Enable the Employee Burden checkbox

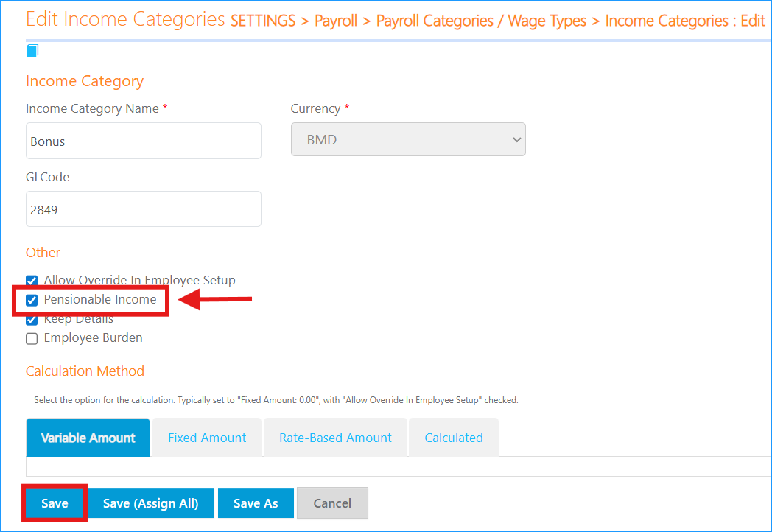32,339
